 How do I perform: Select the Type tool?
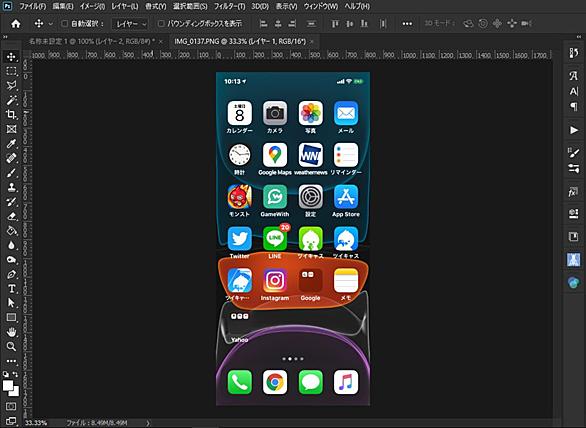11,289
